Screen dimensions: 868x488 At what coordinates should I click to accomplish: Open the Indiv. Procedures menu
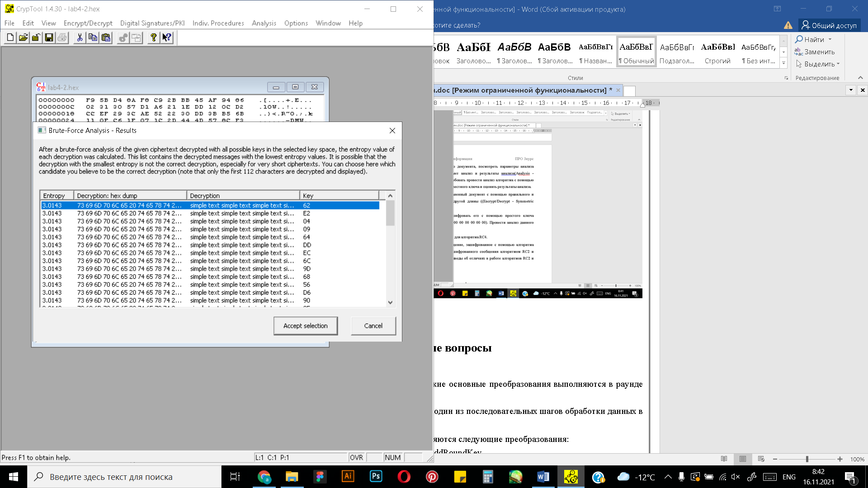tap(218, 23)
